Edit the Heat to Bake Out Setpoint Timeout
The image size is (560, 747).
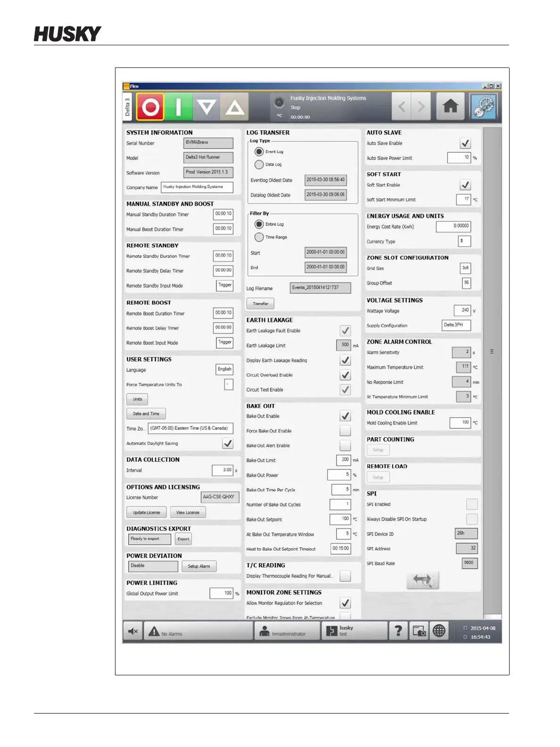341,548
